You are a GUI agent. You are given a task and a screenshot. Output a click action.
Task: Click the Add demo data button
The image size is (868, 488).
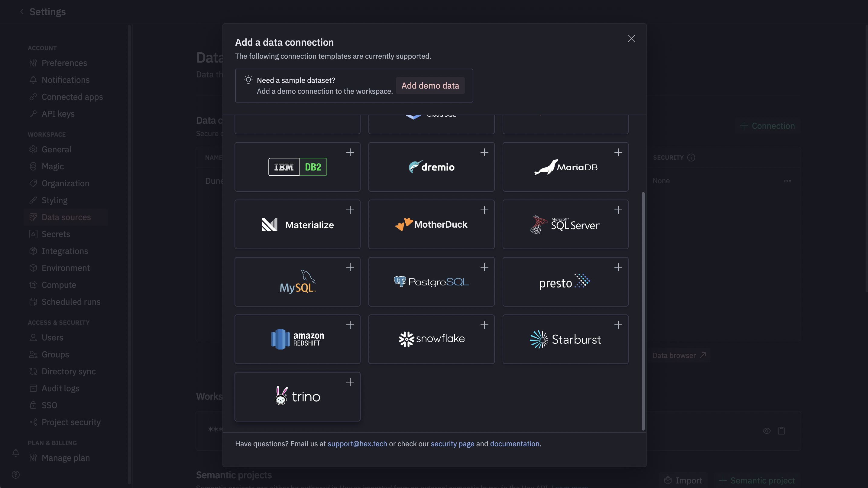(430, 85)
